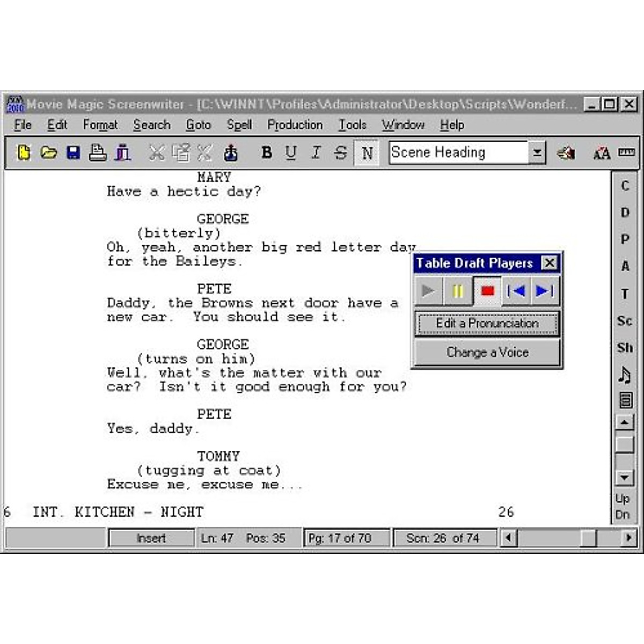Click the New document icon

click(24, 153)
